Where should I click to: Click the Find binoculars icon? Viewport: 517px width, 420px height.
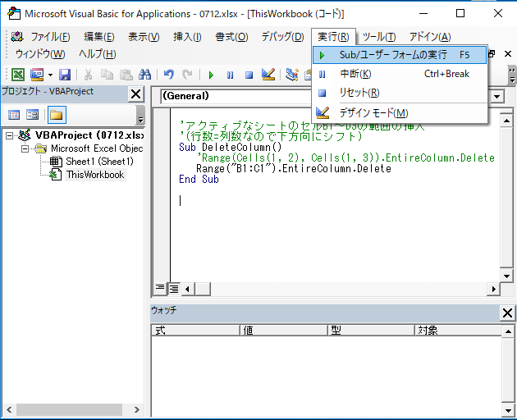click(144, 75)
